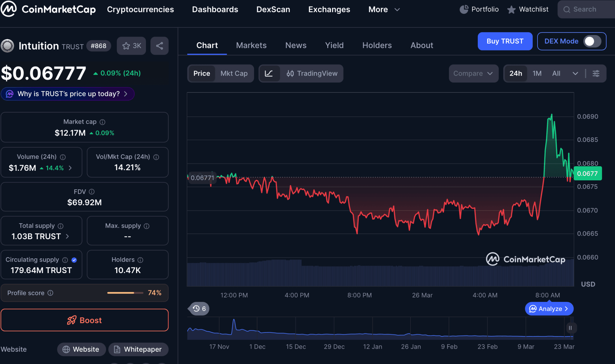The image size is (615, 364).
Task: Enable DEX Mode
Action: [x=591, y=41]
